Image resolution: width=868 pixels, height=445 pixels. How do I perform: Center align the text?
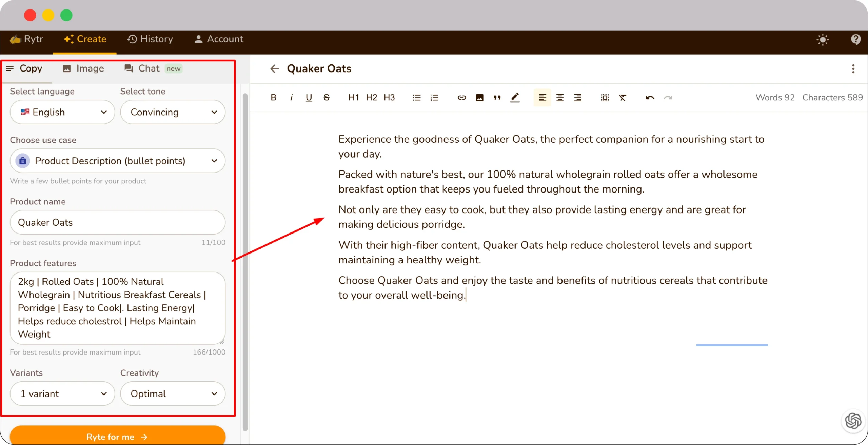point(560,98)
